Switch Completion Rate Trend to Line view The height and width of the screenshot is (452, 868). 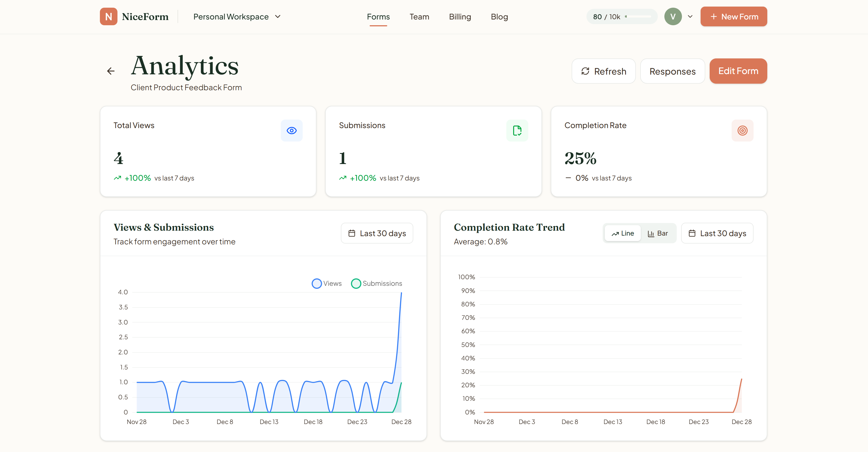[x=622, y=233]
